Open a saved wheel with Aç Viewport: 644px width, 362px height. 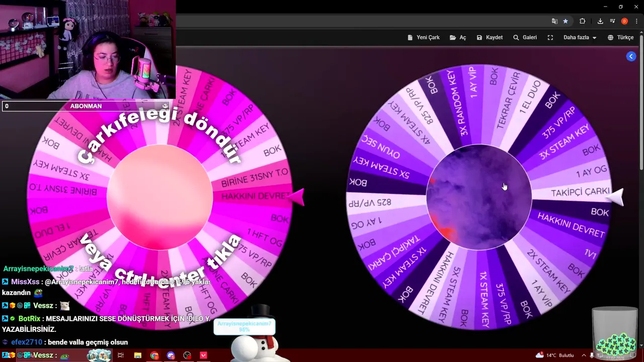(x=458, y=38)
